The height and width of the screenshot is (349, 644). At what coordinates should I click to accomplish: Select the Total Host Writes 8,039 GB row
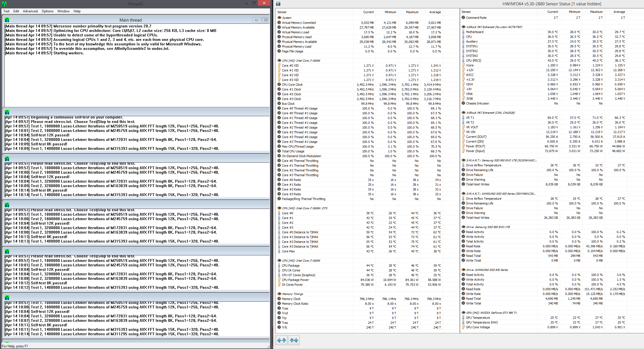click(x=543, y=184)
